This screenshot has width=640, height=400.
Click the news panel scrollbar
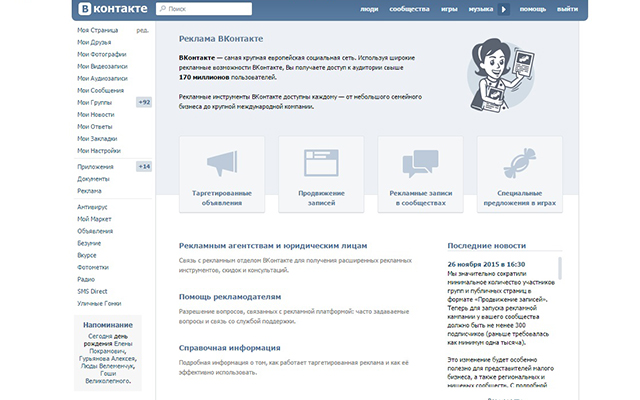560,268
